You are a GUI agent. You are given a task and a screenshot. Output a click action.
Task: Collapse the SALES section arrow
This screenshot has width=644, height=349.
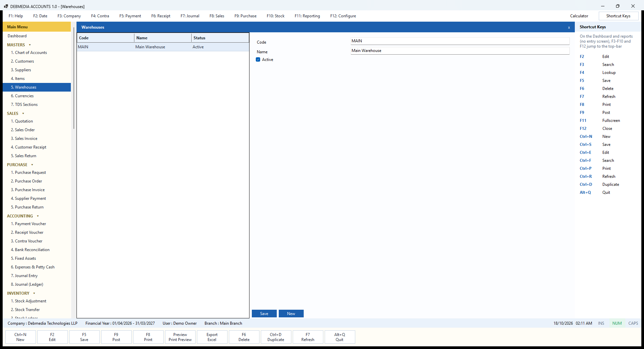tap(23, 114)
